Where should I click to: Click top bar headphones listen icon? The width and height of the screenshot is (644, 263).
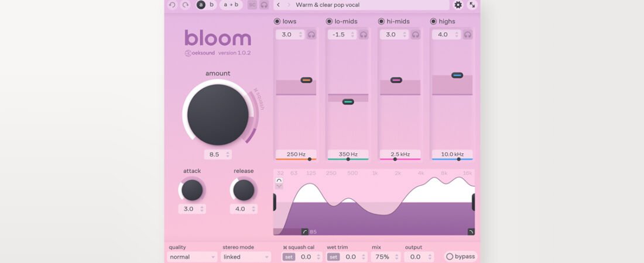[x=264, y=5]
